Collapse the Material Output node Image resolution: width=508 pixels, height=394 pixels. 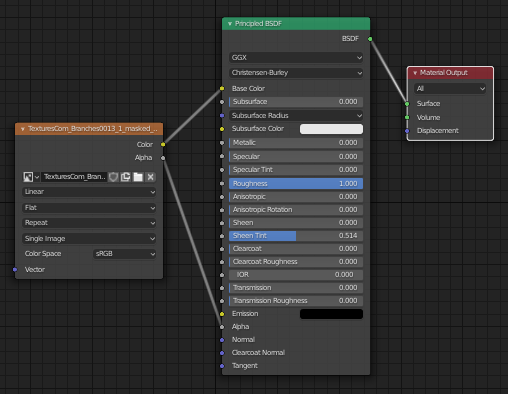(x=415, y=73)
